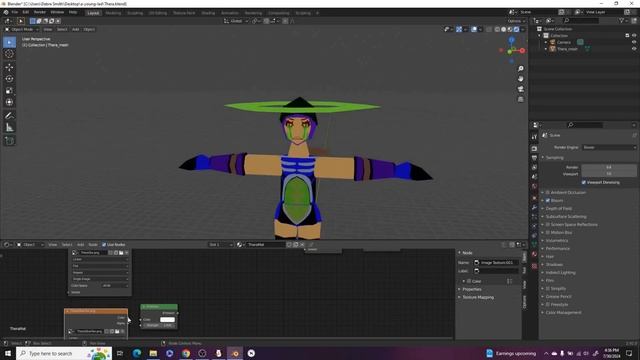Open viewport View menu

pyautogui.click(x=48, y=29)
